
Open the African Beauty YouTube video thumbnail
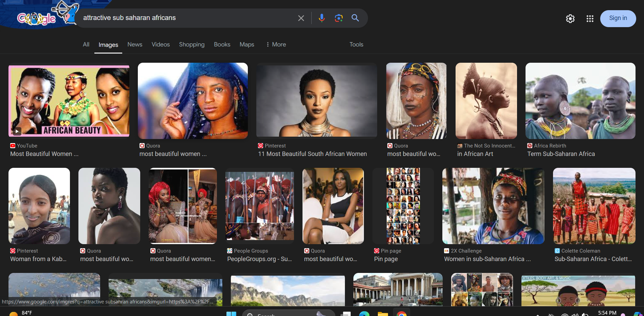69,101
